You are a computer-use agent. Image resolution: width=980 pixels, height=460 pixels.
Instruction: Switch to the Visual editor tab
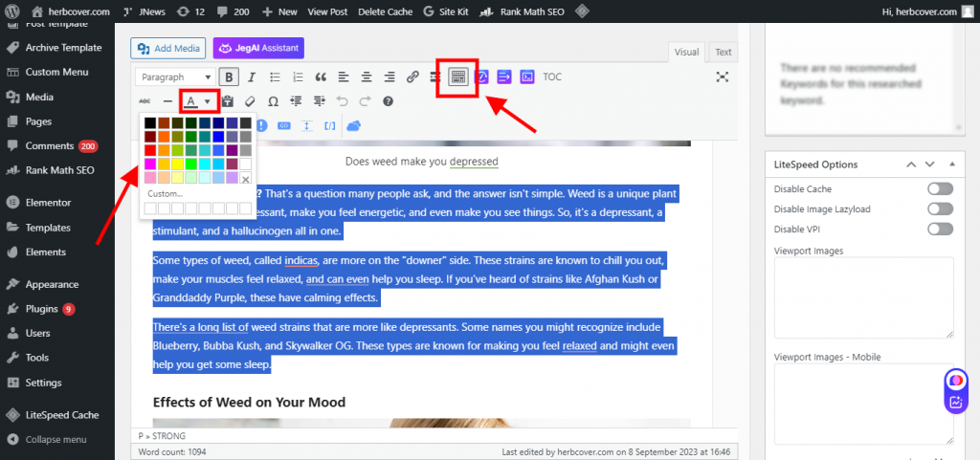click(687, 53)
